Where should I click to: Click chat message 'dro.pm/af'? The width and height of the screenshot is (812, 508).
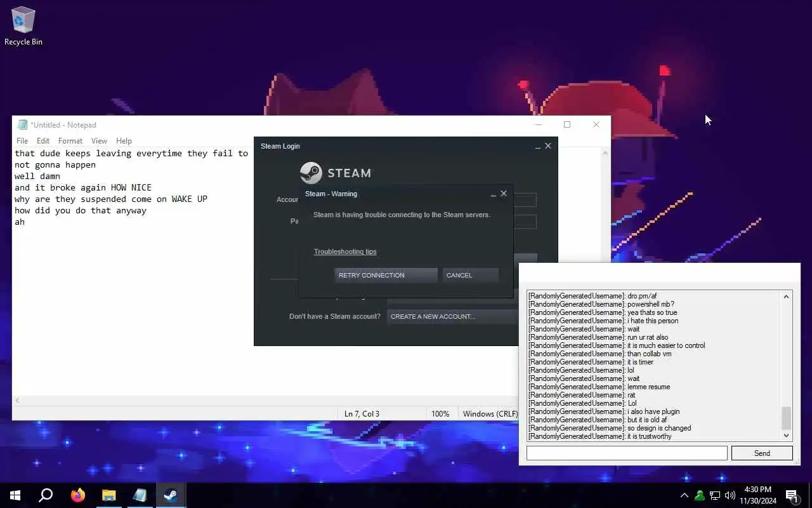click(x=642, y=296)
